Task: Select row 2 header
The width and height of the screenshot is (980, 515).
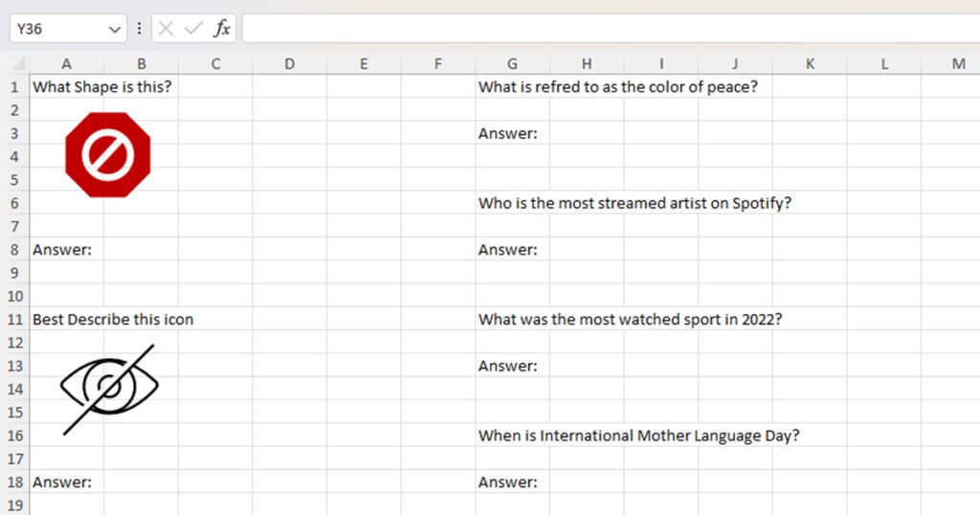Action: [14, 110]
